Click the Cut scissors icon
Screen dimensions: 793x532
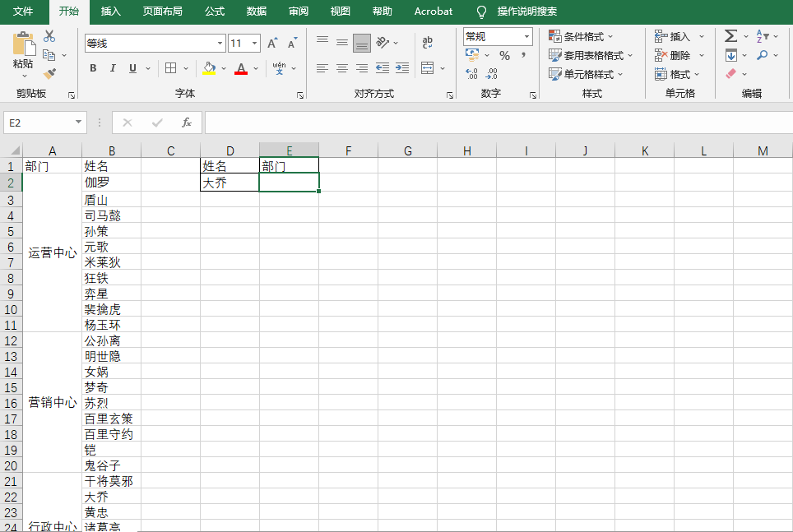tap(49, 36)
